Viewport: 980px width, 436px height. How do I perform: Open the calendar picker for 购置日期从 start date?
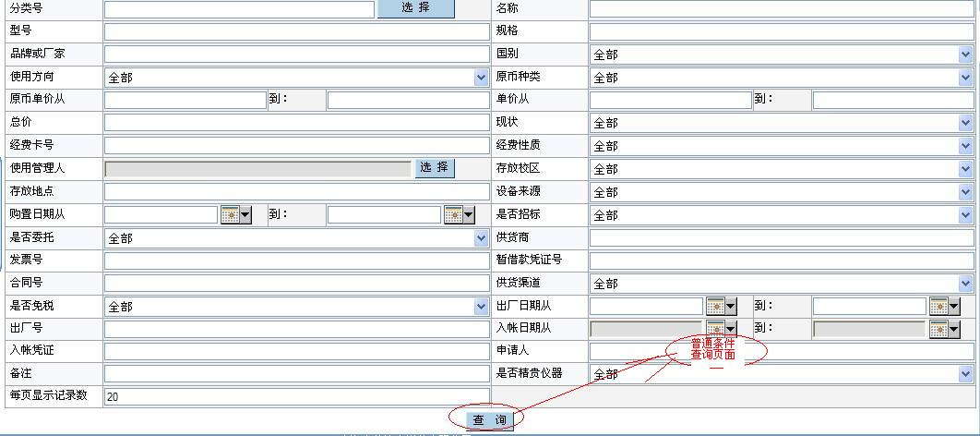click(235, 215)
